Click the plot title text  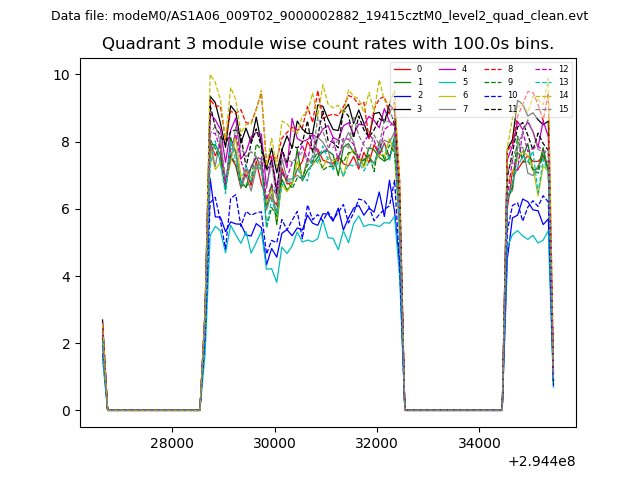pos(327,44)
